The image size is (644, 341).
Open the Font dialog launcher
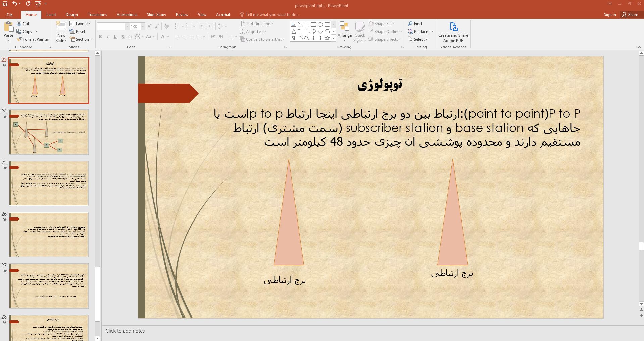(169, 47)
